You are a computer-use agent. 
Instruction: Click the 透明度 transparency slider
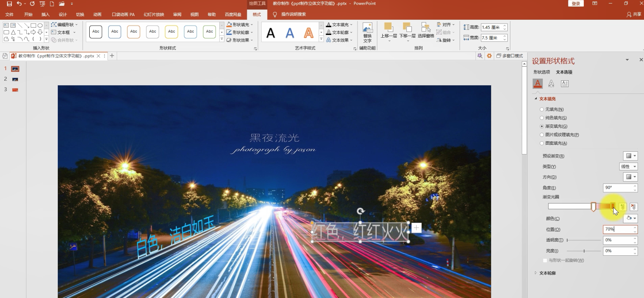pos(584,240)
